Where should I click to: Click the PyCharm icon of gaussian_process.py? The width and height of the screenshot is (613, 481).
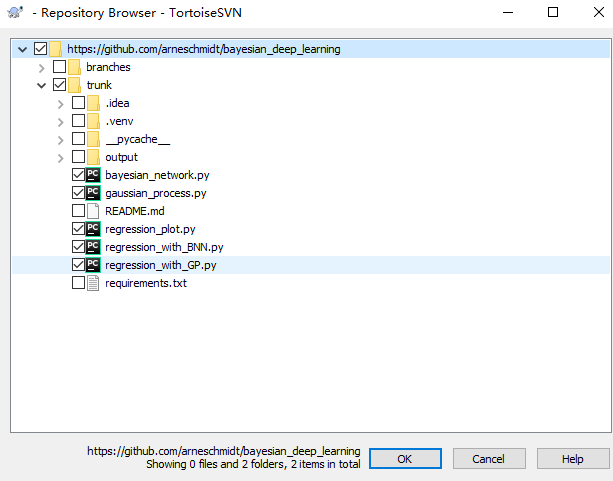[93, 193]
